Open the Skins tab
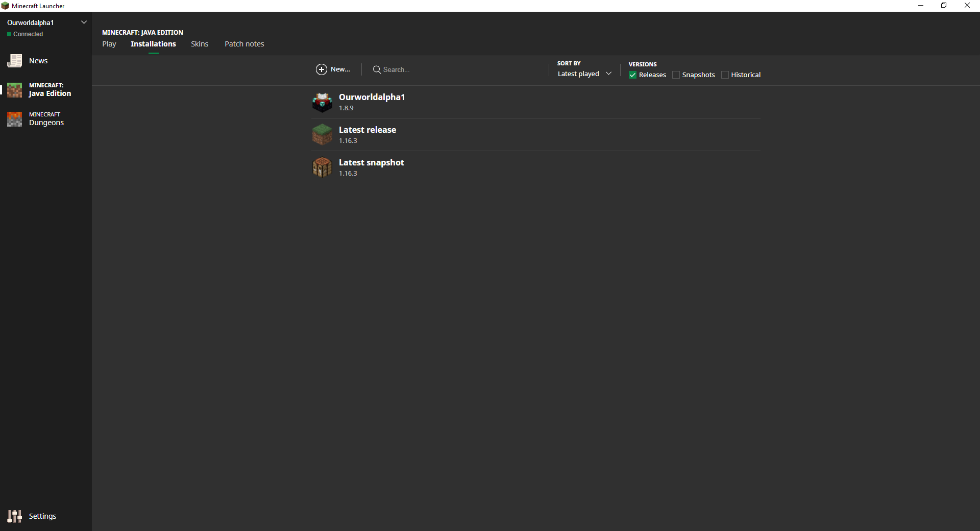980x531 pixels. point(200,44)
